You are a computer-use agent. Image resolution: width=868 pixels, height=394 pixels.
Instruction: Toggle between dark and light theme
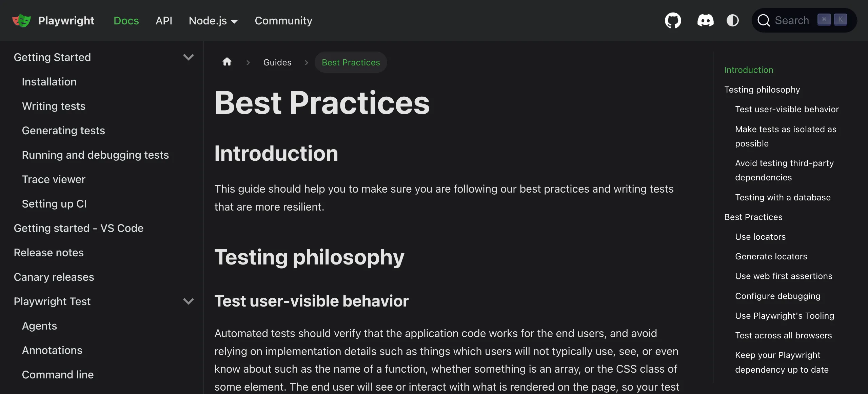click(733, 20)
